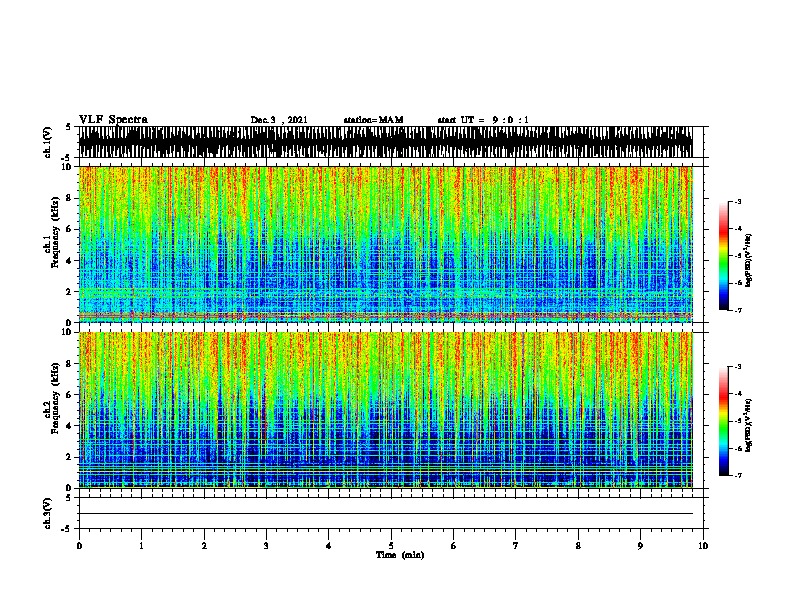
Task: Click the "ch.1(V)" waveform axis label
Action: 48,142
